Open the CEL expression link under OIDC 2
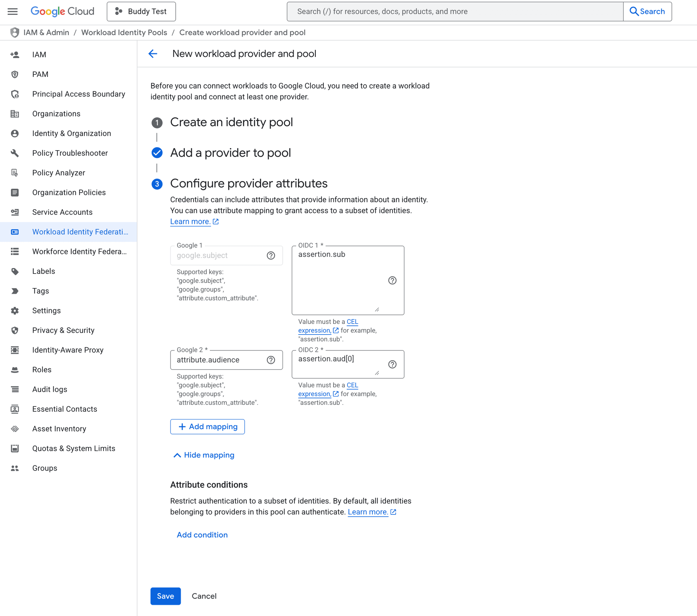 point(328,390)
